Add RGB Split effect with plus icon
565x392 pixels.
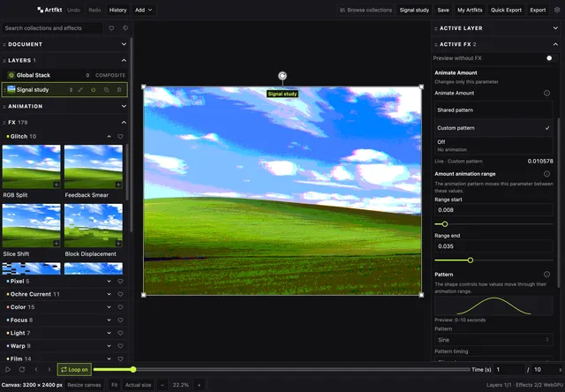(x=56, y=185)
